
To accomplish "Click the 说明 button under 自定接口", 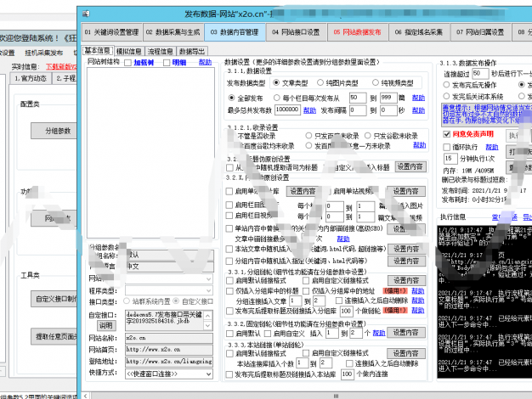I will tap(105, 324).
